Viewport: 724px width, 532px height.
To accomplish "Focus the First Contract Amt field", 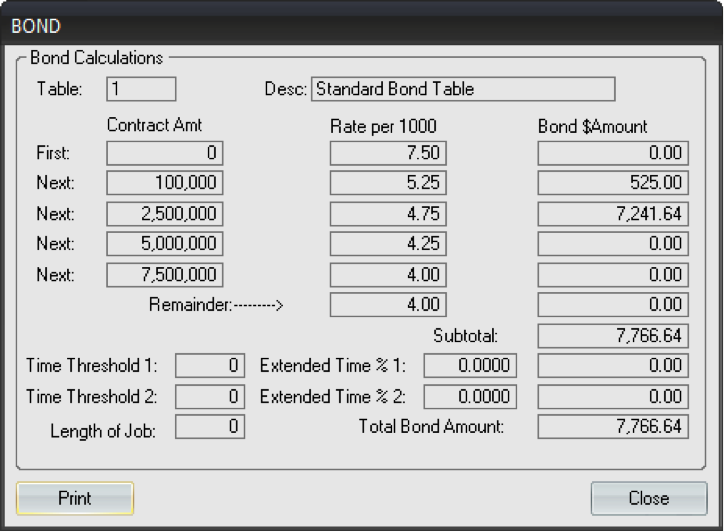I will point(165,153).
